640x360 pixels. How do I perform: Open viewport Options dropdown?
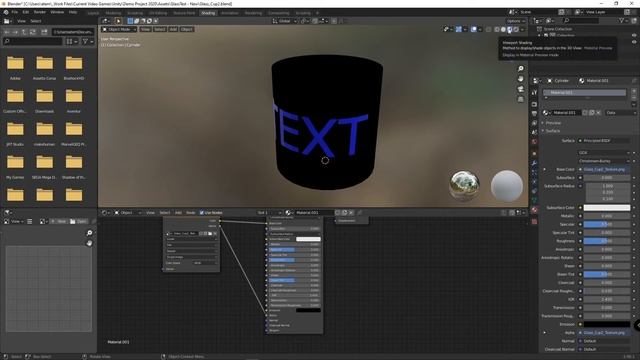(x=516, y=21)
